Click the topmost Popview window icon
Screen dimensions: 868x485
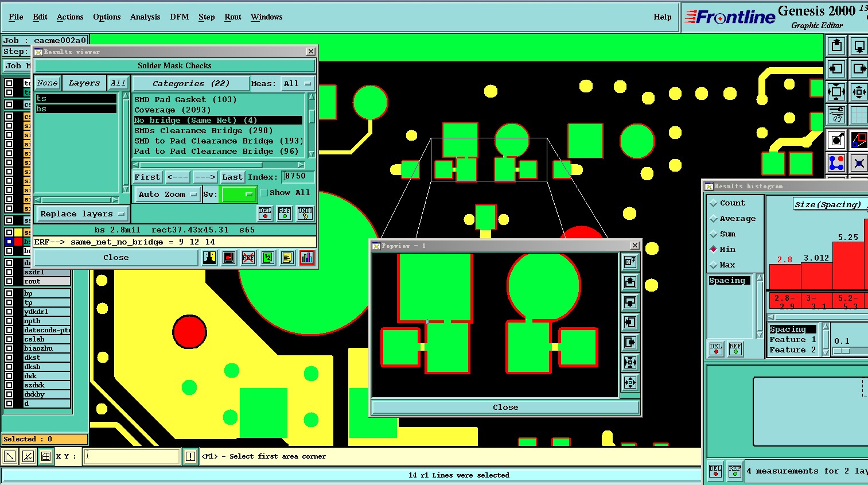[630, 262]
